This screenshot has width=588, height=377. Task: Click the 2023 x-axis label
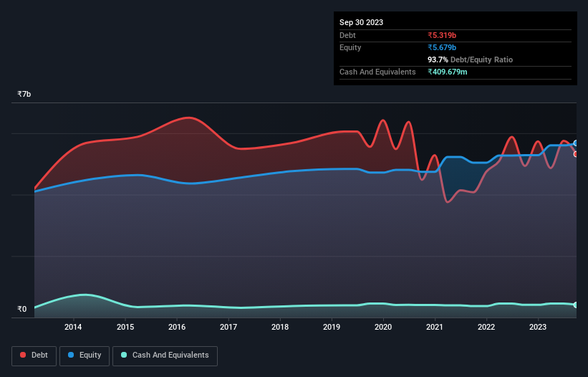(538, 327)
